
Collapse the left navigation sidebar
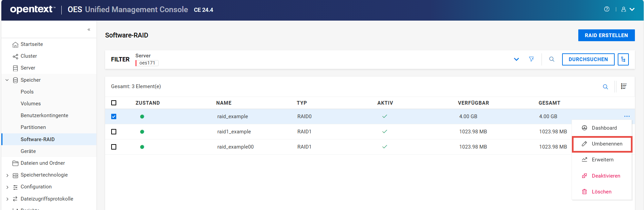(89, 30)
